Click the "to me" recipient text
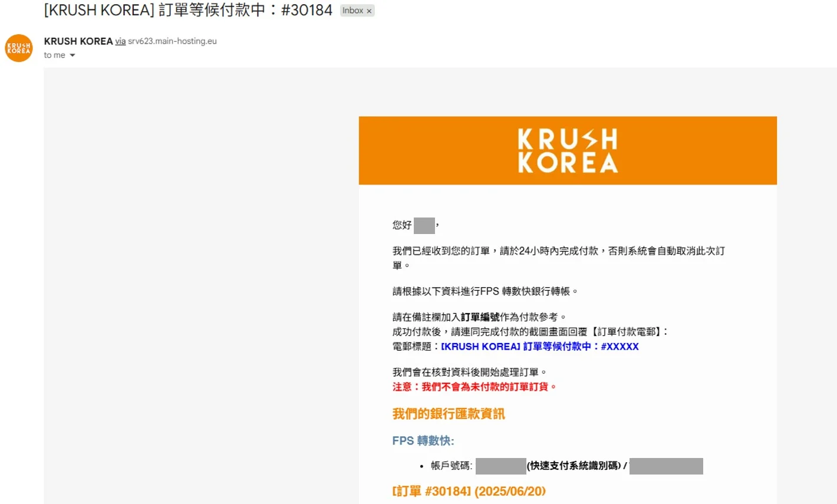Viewport: 837px width, 504px height. point(54,55)
